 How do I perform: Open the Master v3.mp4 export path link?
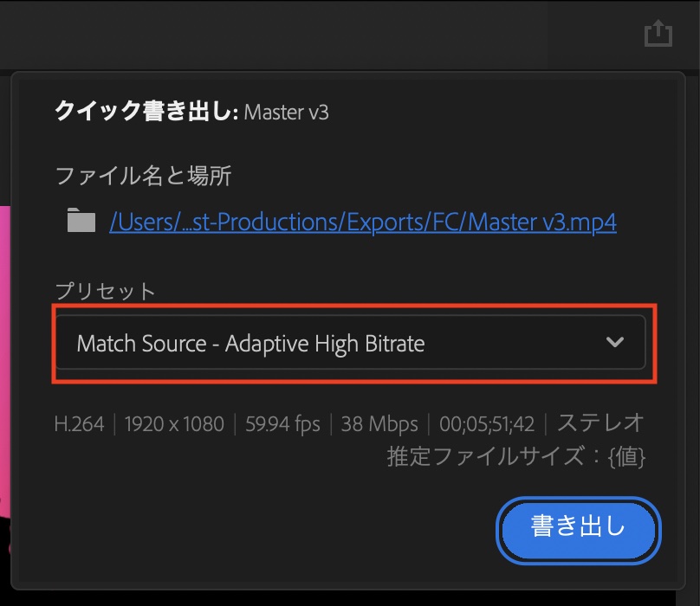363,222
